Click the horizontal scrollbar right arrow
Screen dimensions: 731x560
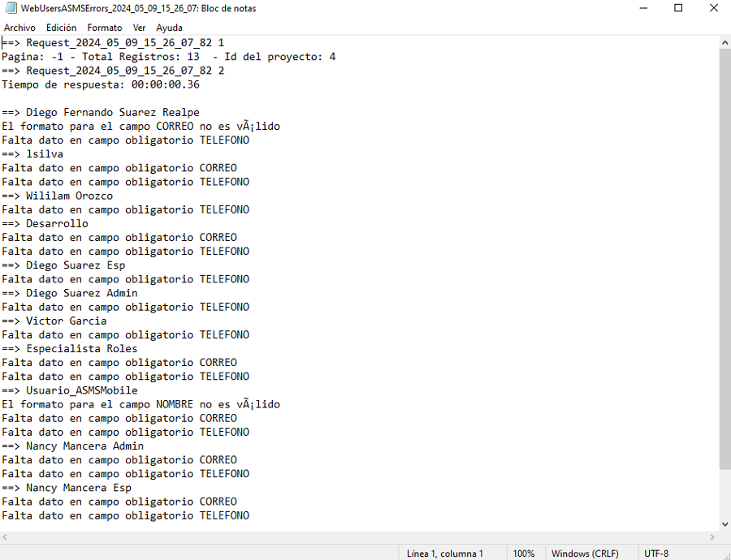(712, 537)
